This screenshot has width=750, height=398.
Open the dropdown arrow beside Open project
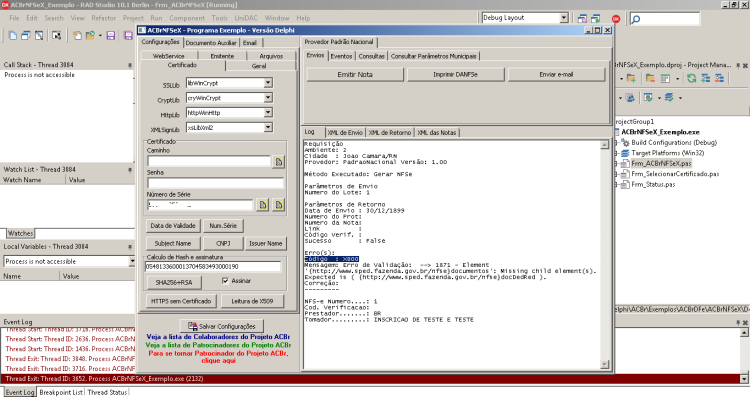pos(100,35)
